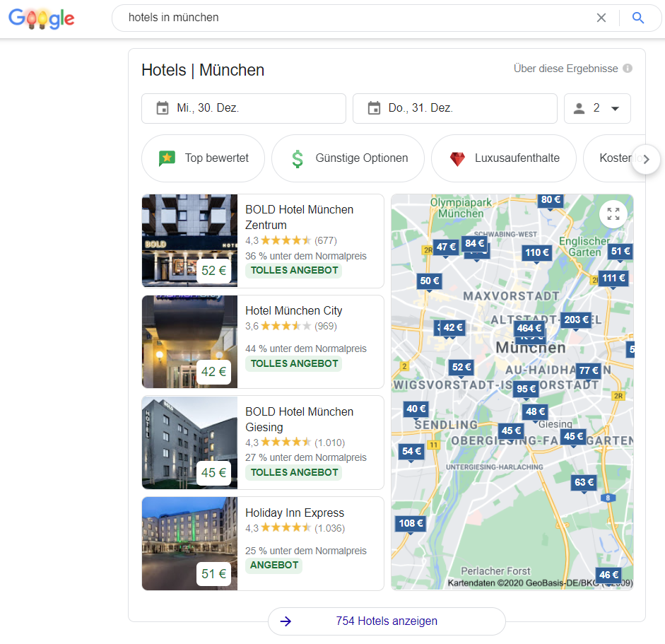
Task: Click the 47 € map price marker
Action: pyautogui.click(x=446, y=247)
